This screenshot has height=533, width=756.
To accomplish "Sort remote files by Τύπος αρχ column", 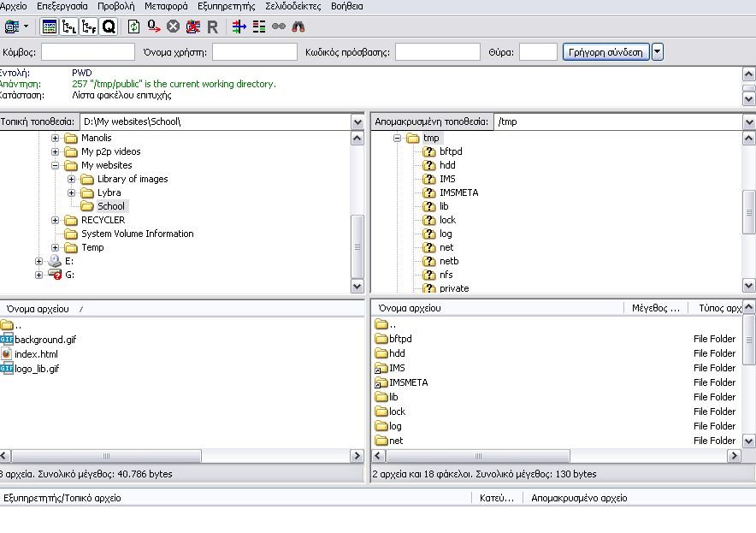I will coord(715,308).
